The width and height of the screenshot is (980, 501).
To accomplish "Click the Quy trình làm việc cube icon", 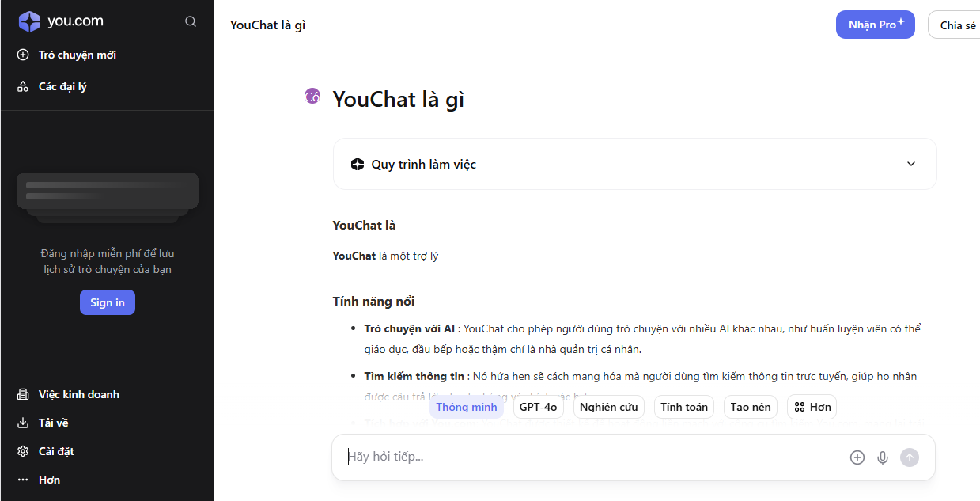I will (357, 165).
